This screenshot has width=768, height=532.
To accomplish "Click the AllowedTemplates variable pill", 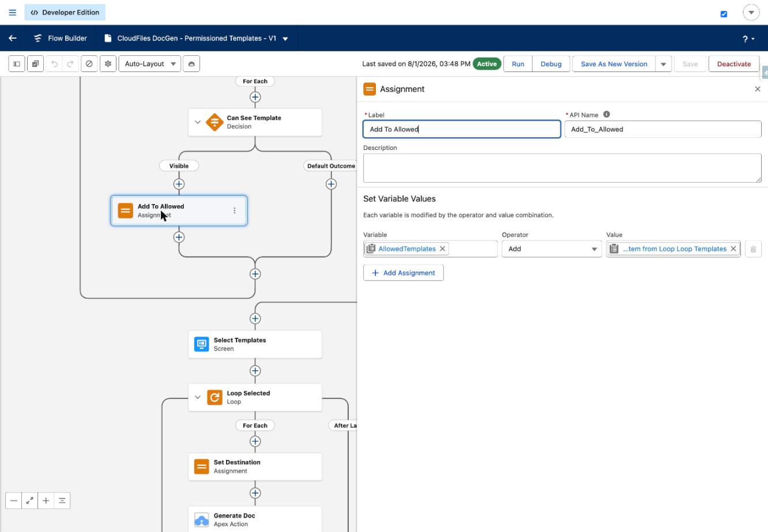I will (407, 248).
